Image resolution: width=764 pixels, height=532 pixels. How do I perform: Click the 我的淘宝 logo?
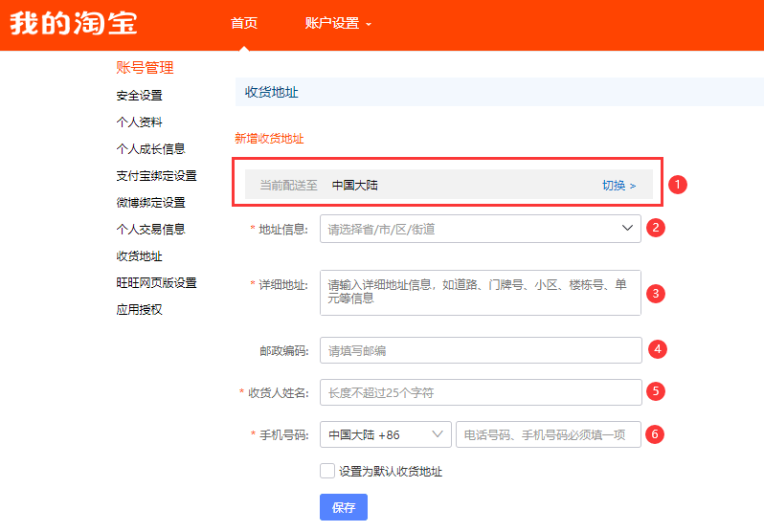click(74, 23)
